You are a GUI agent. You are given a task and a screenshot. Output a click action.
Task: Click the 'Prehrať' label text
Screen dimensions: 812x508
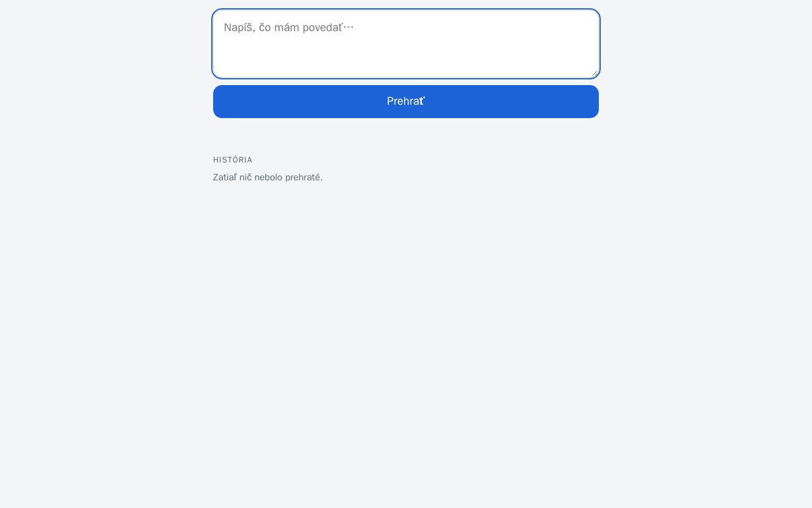pyautogui.click(x=406, y=101)
